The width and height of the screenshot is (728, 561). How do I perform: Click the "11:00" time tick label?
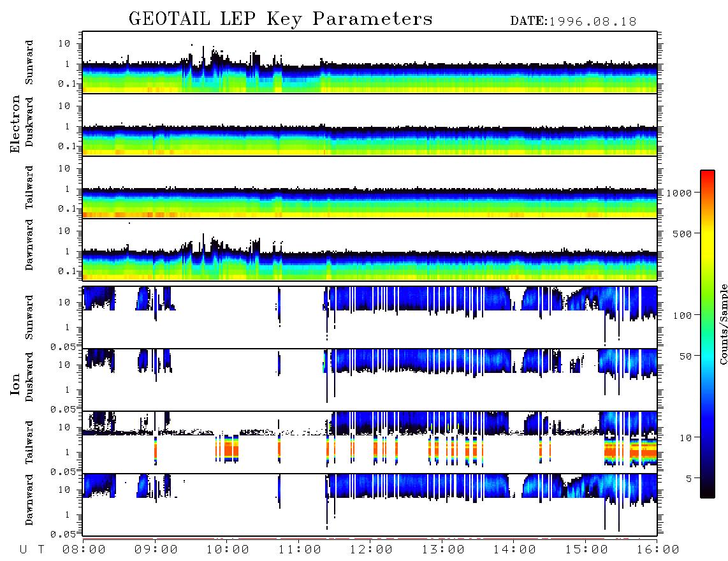pyautogui.click(x=300, y=550)
